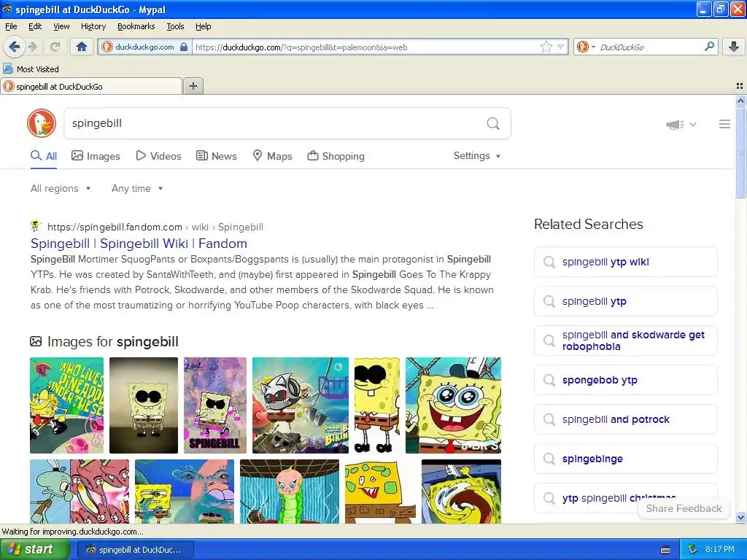Screen dimensions: 747x560
Task: Open the File menu
Action: (x=11, y=26)
